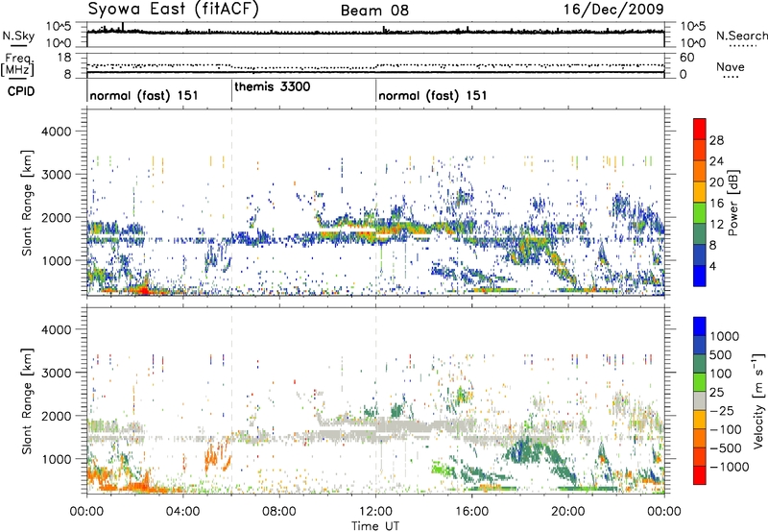Click 'normal (fast) 151' label starting at 00:00
Screen dimensions: 768x532
click(144, 95)
